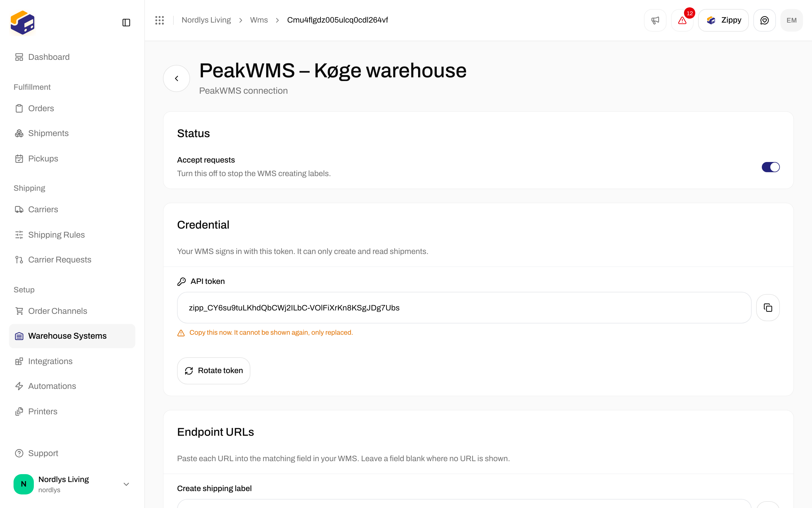
Task: Click the 'Paste each URL' instruction text
Action: click(x=343, y=459)
